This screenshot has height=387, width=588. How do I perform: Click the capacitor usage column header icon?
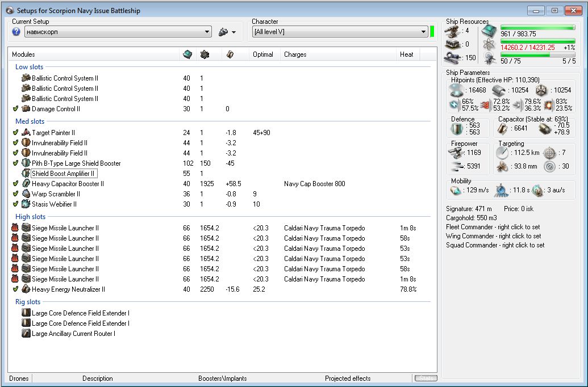230,54
